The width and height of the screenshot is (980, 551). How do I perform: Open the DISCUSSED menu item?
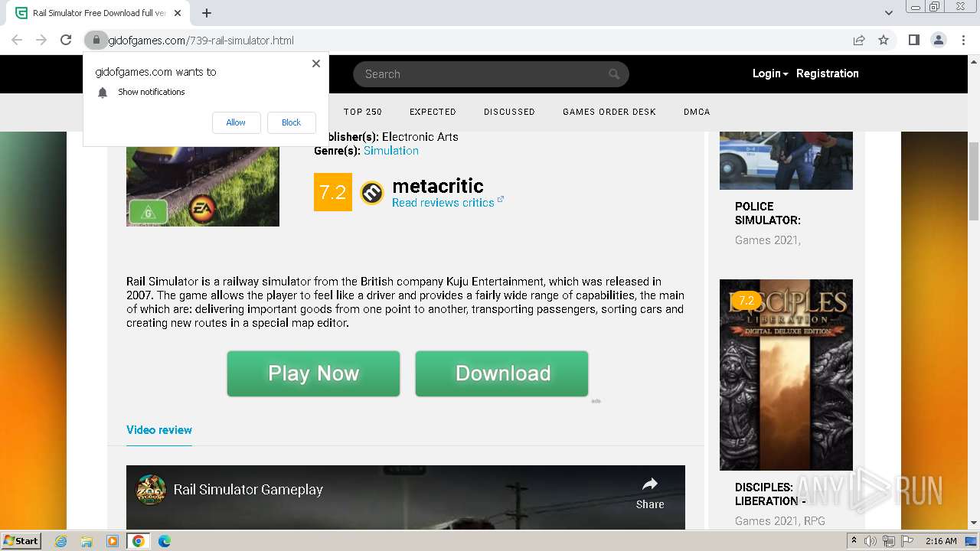click(x=509, y=112)
